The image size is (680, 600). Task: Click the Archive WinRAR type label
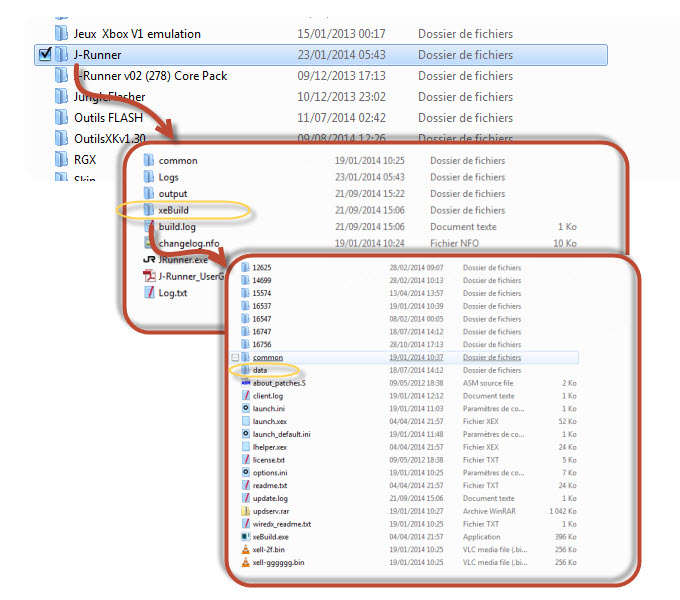click(489, 511)
